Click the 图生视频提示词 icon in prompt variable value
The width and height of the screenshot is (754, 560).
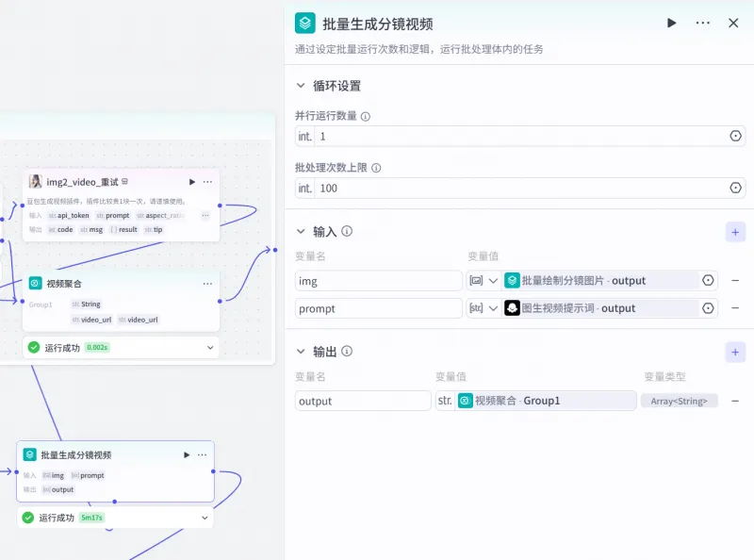(511, 308)
